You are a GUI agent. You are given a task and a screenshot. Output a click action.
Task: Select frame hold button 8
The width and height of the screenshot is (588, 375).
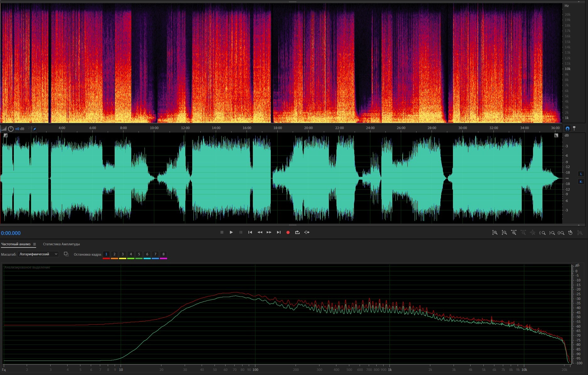pyautogui.click(x=163, y=254)
